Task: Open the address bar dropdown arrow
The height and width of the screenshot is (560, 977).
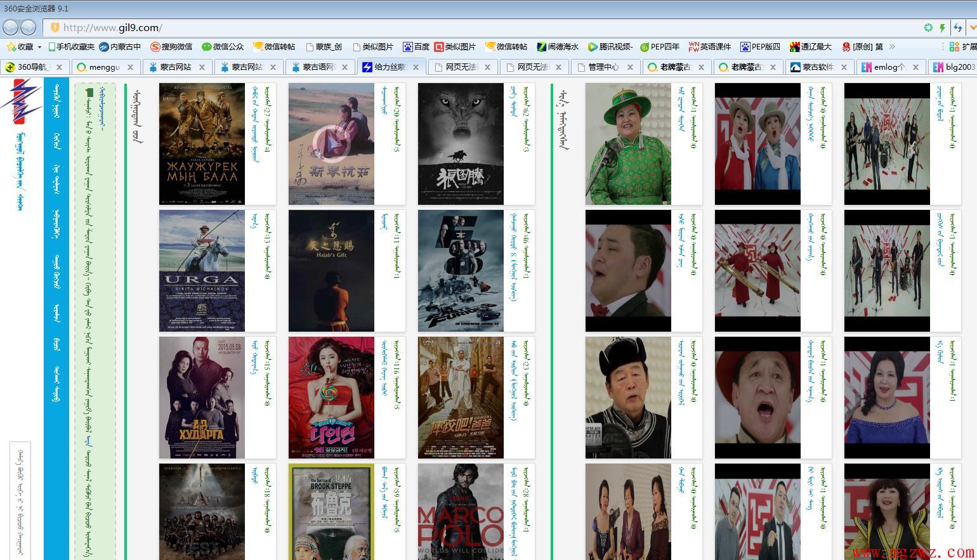Action: (973, 27)
